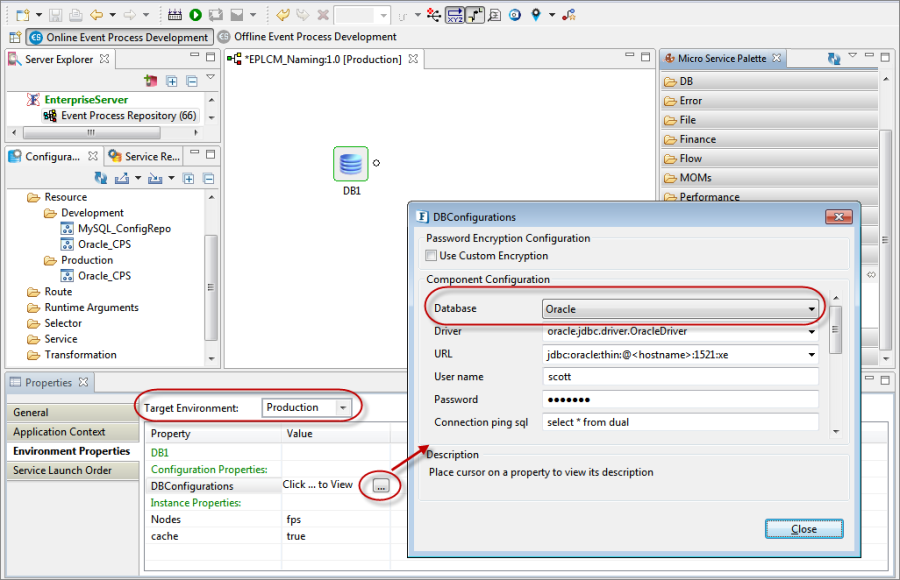Click the Print icon in main toolbar

click(x=75, y=15)
